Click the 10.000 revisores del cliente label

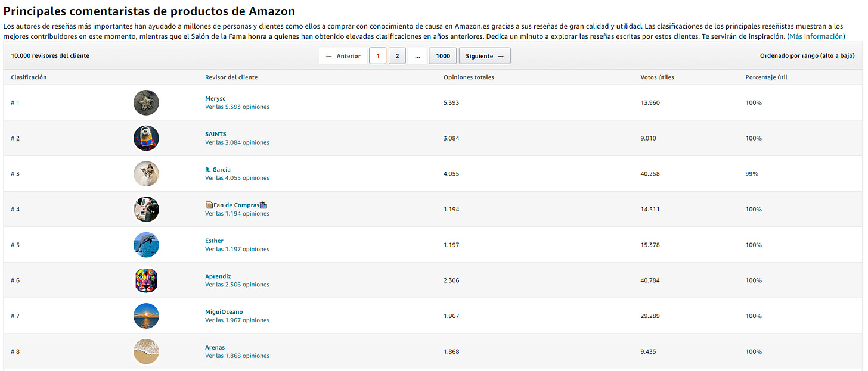[x=50, y=56]
